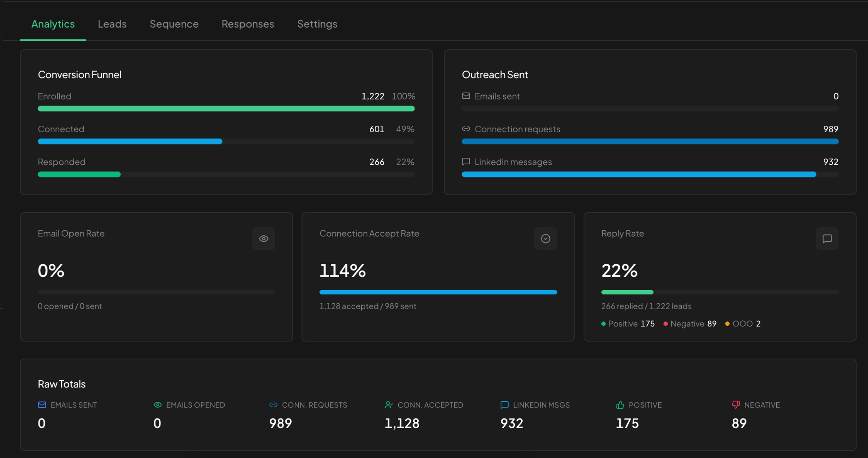Viewport: 868px width, 458px height.
Task: Click the Connected funnel progress bar
Action: 226,142
